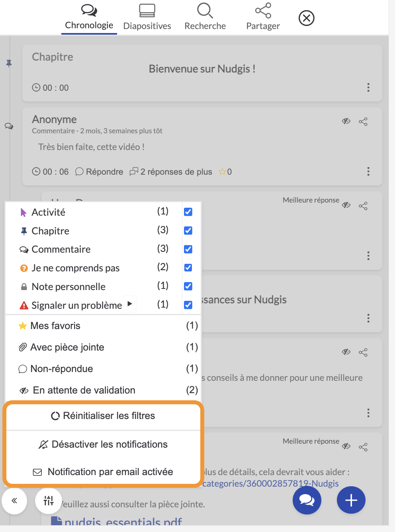
Task: Click the Répondre speech bubble
Action: pyautogui.click(x=99, y=171)
